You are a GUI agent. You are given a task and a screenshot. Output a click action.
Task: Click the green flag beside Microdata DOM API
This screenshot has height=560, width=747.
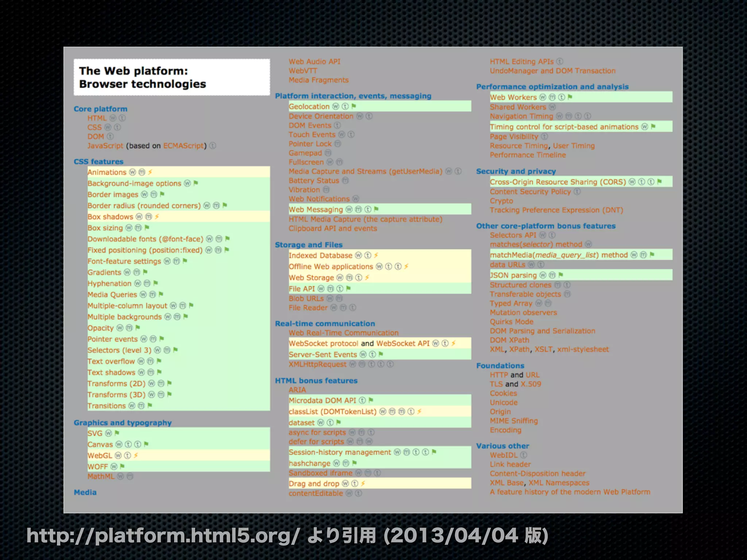(371, 400)
